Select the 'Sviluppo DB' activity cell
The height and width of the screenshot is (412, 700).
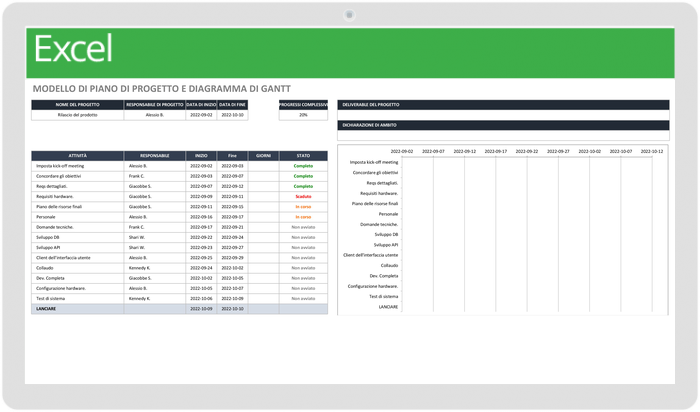point(77,237)
